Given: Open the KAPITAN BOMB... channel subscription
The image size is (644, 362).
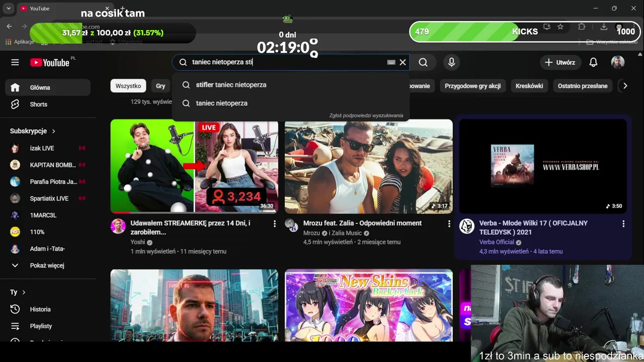Looking at the screenshot, I should [x=48, y=165].
